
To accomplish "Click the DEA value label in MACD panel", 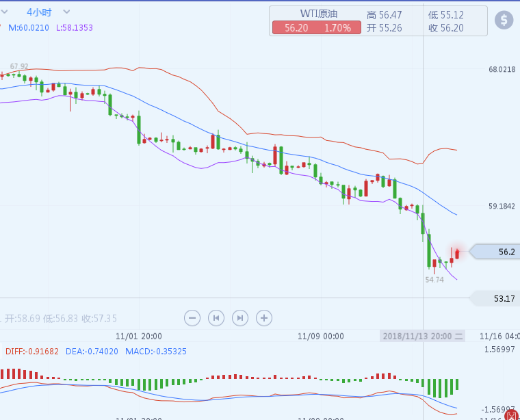I will click(92, 351).
